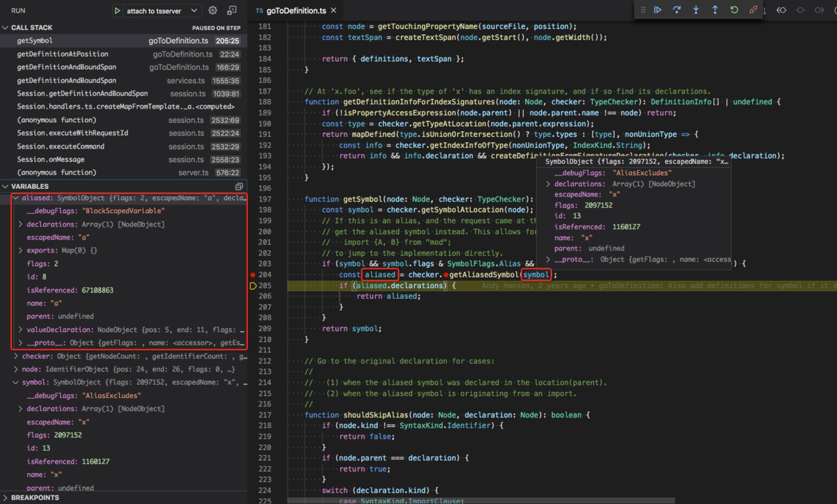Click the Step Over debug icon
This screenshot has height=504, width=837.
coord(676,10)
